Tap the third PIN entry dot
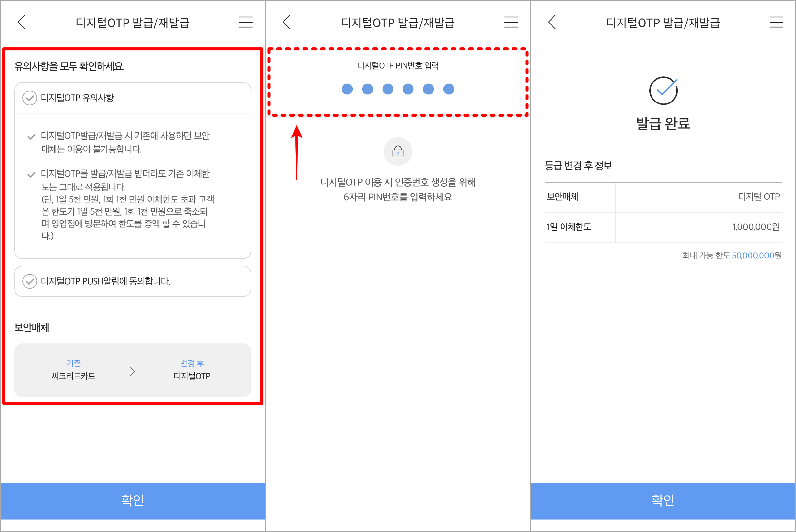The width and height of the screenshot is (796, 532). click(387, 89)
